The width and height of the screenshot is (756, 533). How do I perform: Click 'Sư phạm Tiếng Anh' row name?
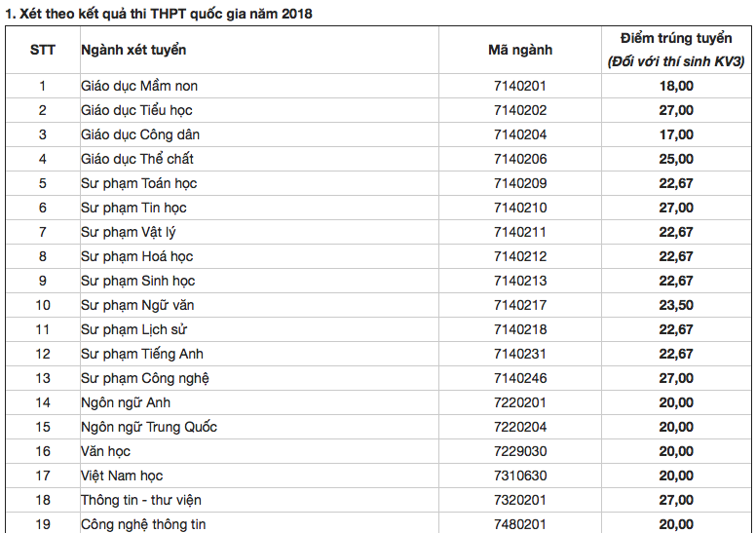(141, 354)
